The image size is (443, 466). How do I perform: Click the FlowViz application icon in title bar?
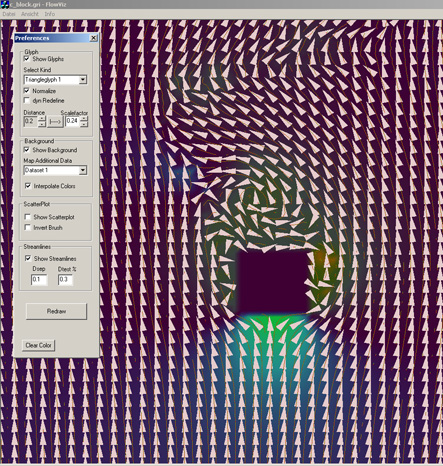[x=5, y=4]
